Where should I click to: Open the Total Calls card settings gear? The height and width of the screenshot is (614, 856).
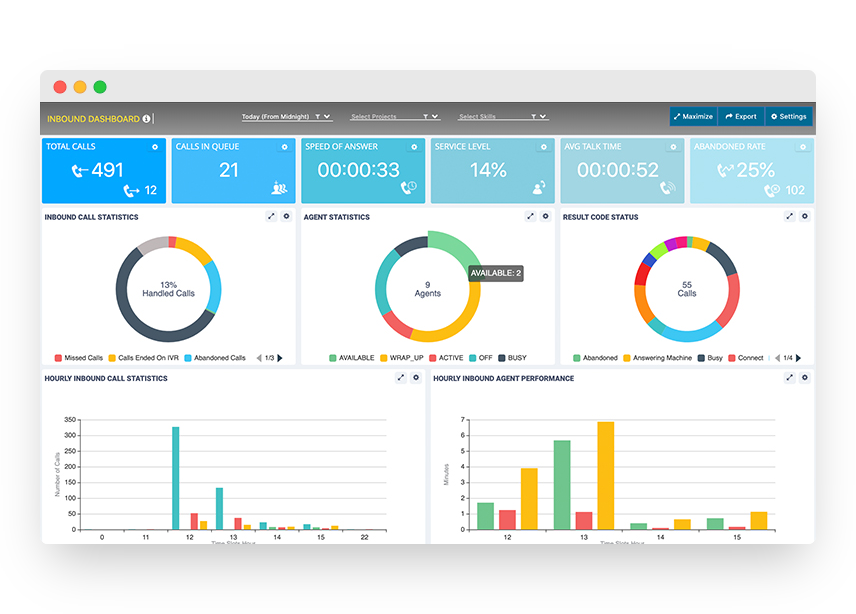pos(155,147)
